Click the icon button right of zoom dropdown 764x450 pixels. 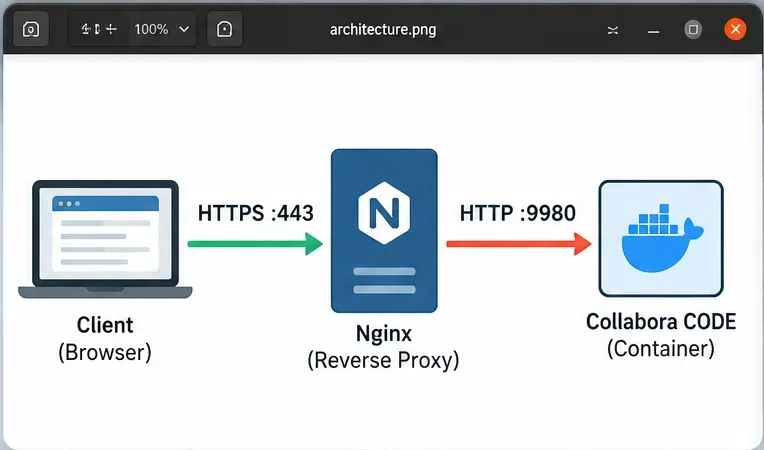224,29
